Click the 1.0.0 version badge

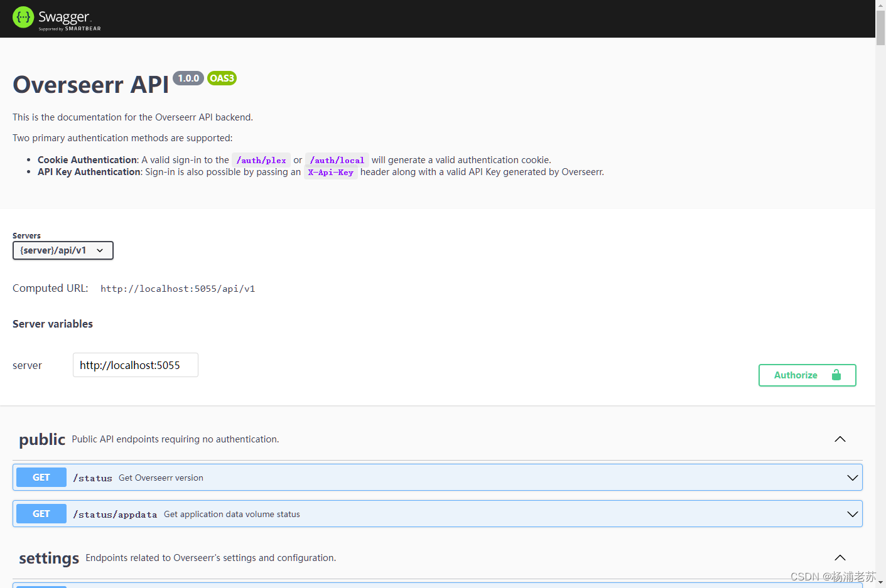coord(188,78)
